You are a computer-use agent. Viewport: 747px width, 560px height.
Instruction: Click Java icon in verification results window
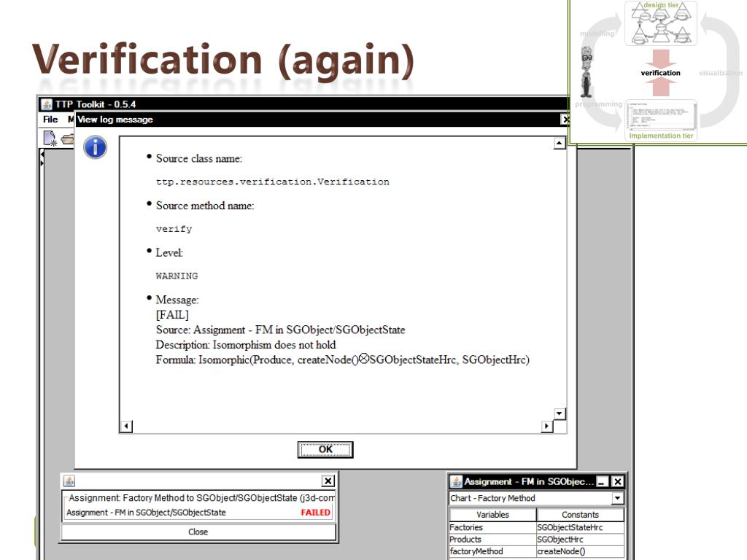tap(69, 481)
